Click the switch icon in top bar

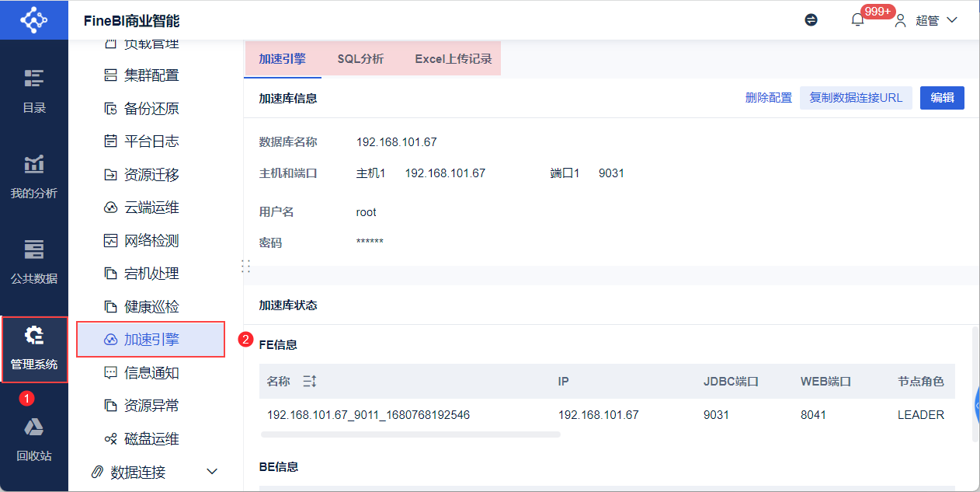811,20
